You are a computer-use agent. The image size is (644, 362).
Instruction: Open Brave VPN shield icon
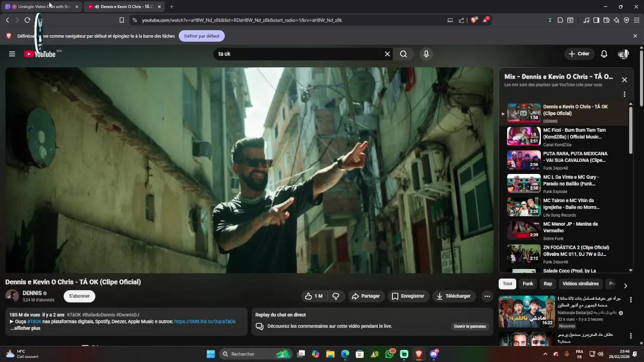click(x=626, y=20)
